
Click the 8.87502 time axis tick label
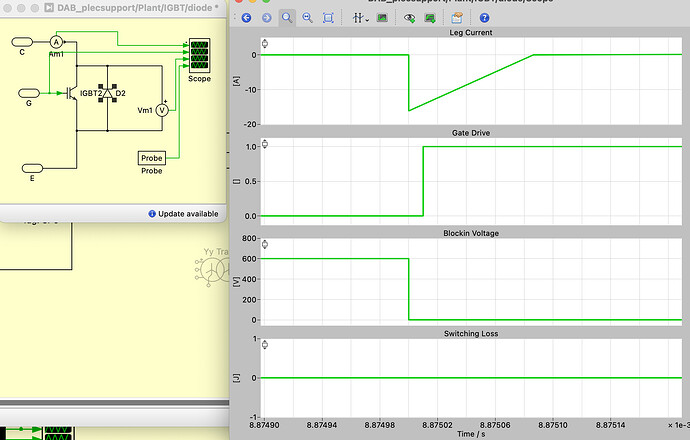(437, 425)
